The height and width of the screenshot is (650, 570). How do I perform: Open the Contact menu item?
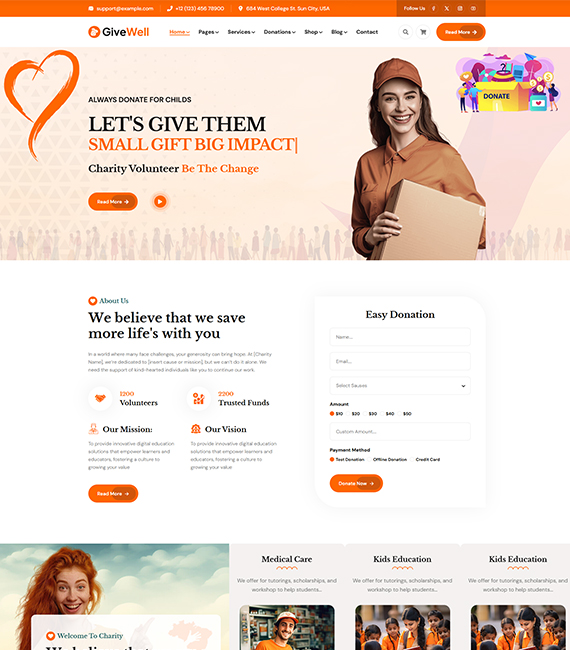pos(367,32)
